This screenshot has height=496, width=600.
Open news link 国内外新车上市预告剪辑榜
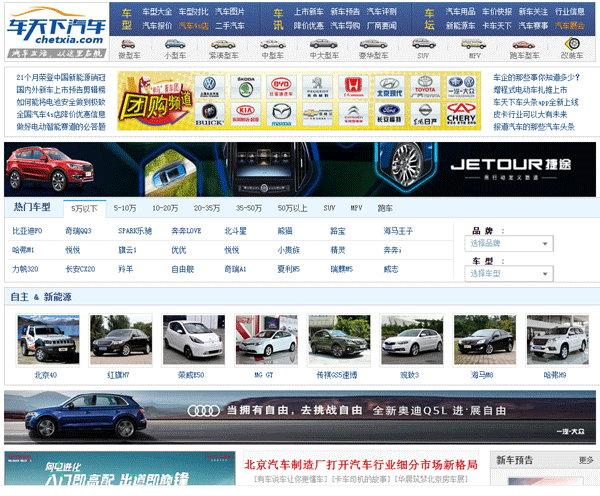coord(60,90)
